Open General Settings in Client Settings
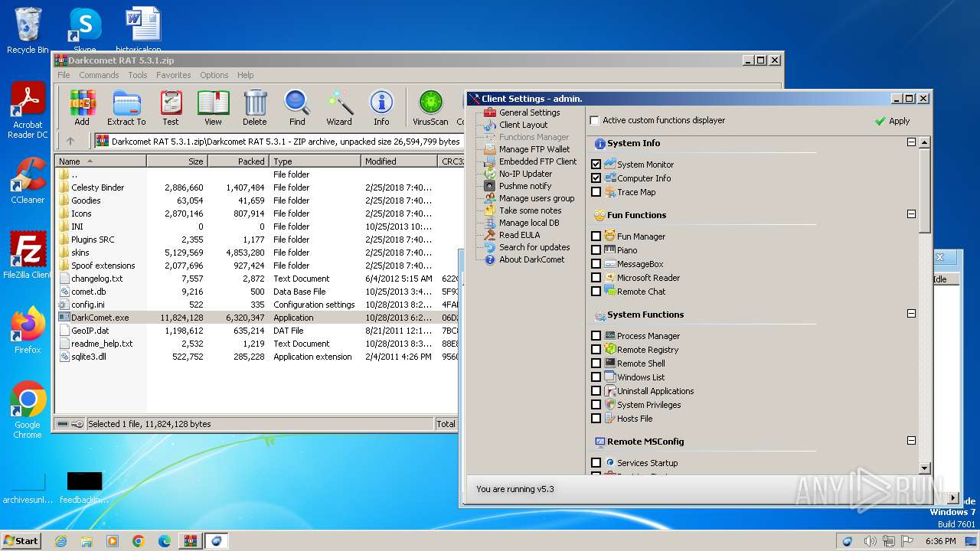Viewport: 980px width, 551px height. point(529,112)
